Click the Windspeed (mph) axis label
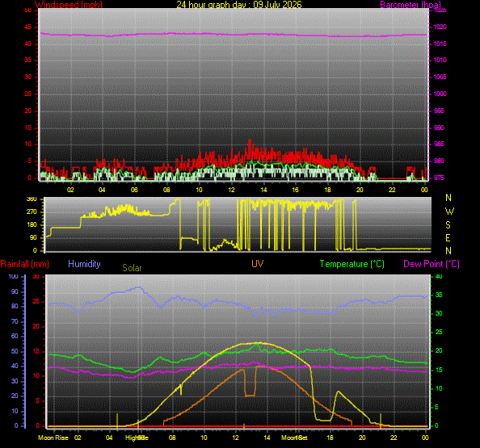The image size is (480, 448). (x=69, y=4)
